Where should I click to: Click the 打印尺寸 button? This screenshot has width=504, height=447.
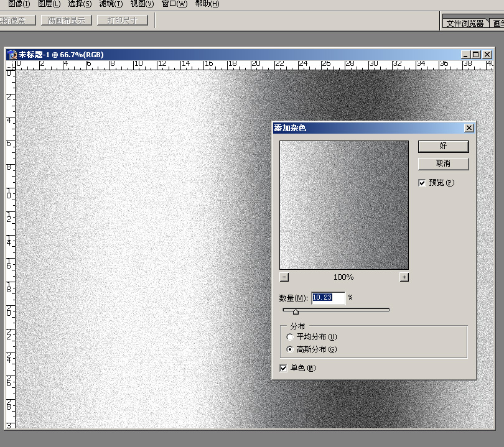pyautogui.click(x=123, y=21)
